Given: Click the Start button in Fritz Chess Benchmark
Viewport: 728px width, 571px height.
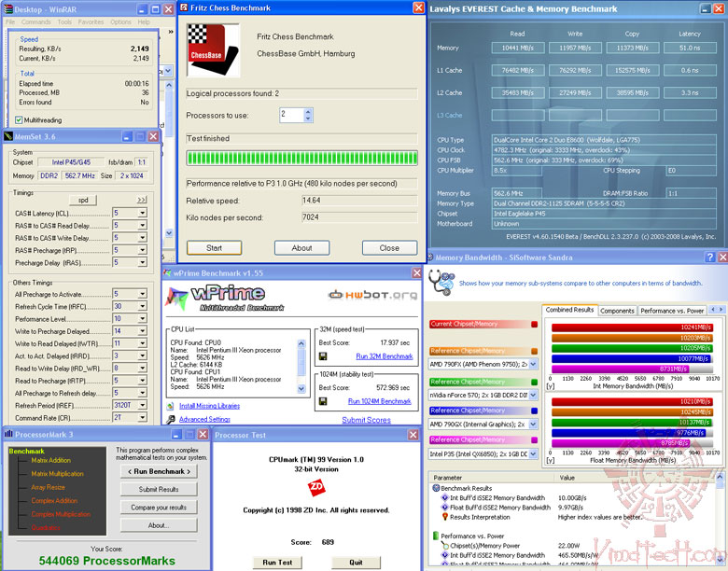Looking at the screenshot, I should tap(214, 248).
